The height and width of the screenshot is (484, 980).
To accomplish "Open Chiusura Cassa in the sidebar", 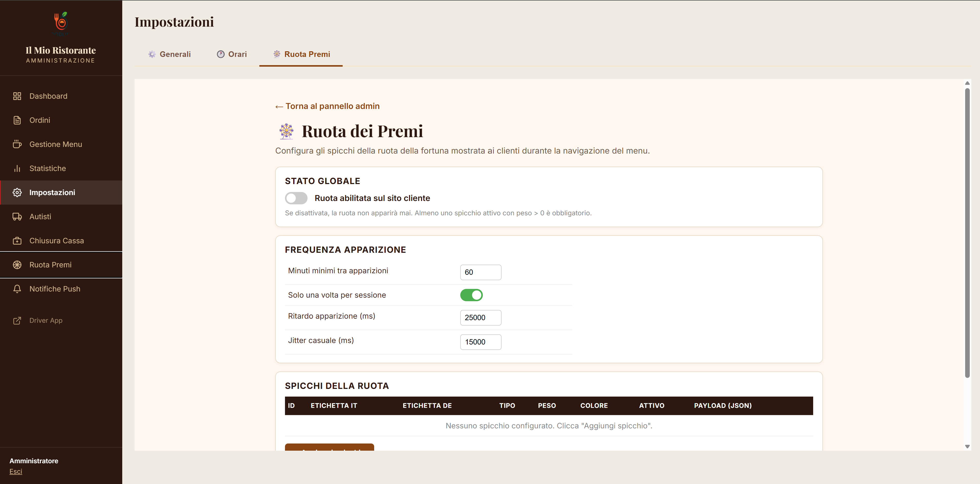I will click(x=61, y=241).
